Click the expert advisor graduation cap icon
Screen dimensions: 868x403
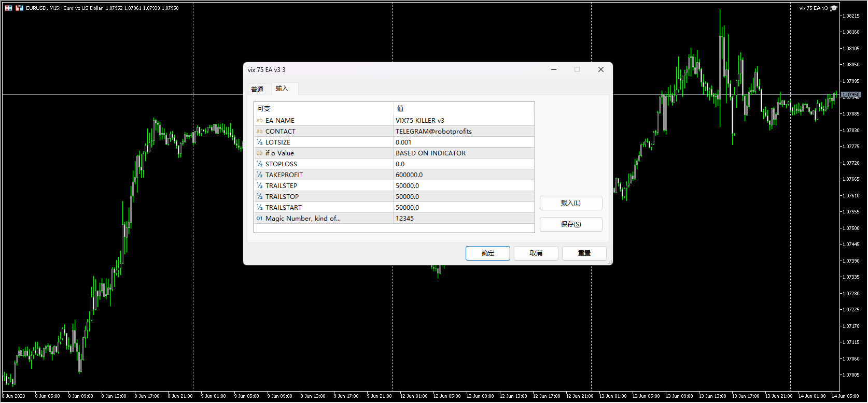[834, 8]
